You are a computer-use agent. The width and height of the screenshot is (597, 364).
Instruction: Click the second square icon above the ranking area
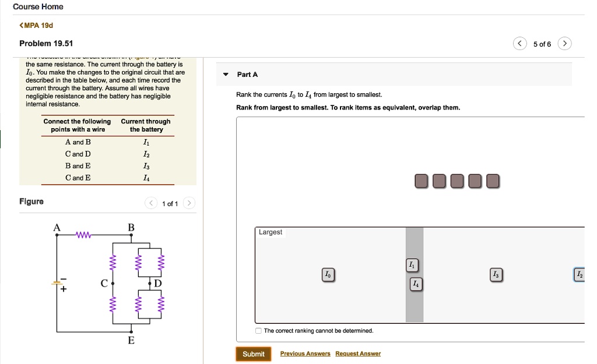point(439,181)
